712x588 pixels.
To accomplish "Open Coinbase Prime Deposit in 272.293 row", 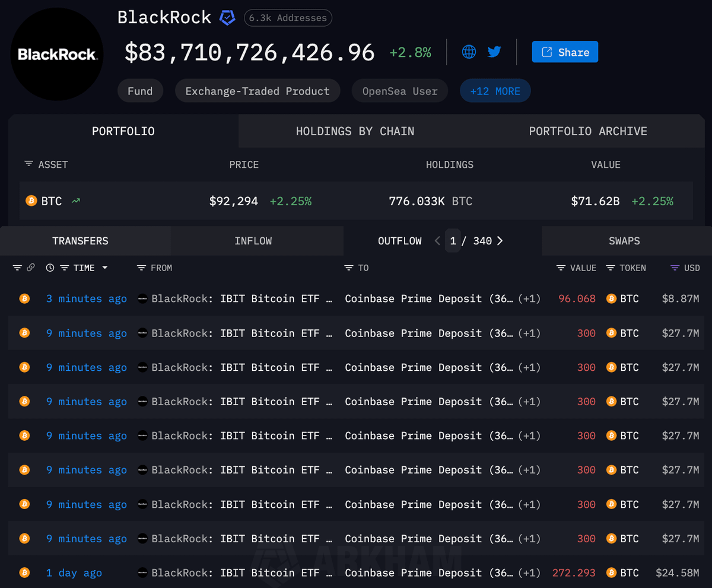I will click(x=429, y=573).
